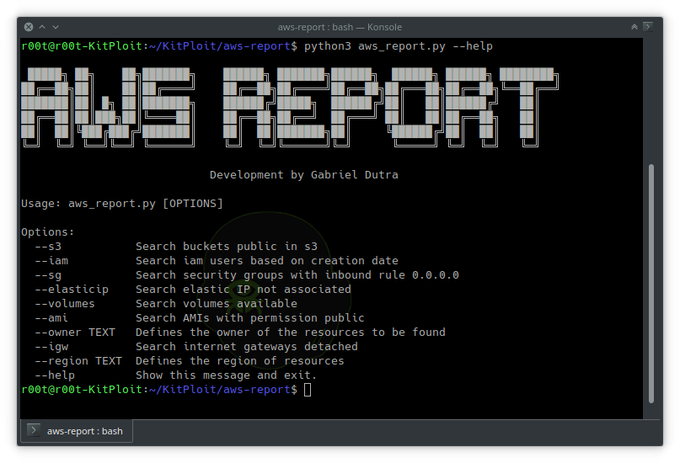Click the '--help' option in the options list
Image resolution: width=680 pixels, height=463 pixels.
click(x=55, y=375)
